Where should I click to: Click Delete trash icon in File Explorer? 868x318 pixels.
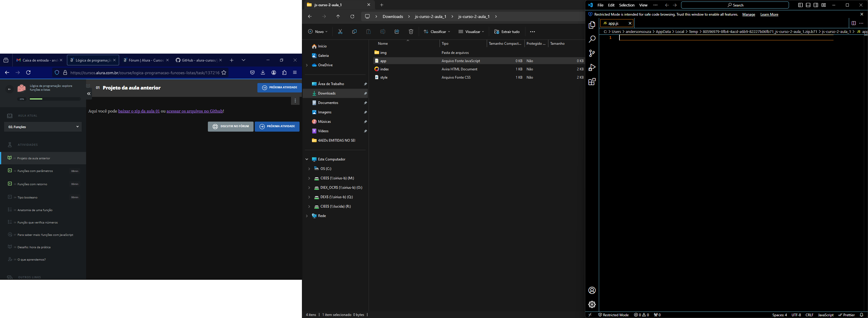click(411, 32)
